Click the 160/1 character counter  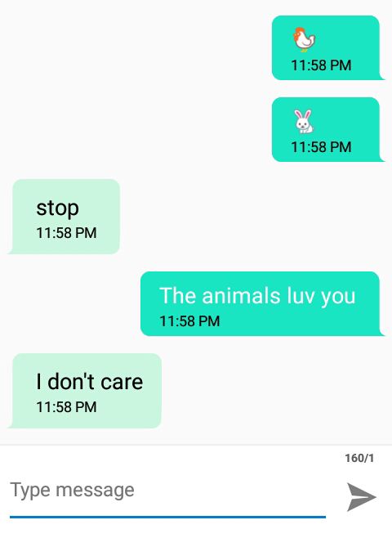359,458
